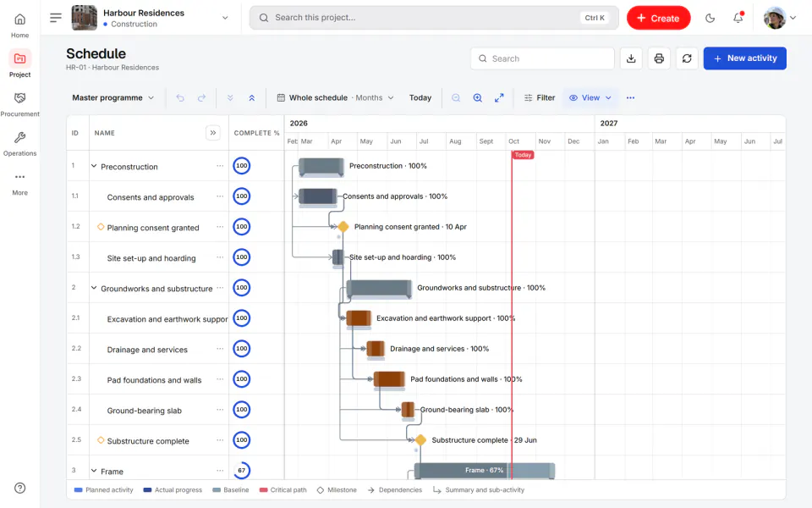812x508 pixels.
Task: Select the Today timeline marker
Action: coord(523,155)
